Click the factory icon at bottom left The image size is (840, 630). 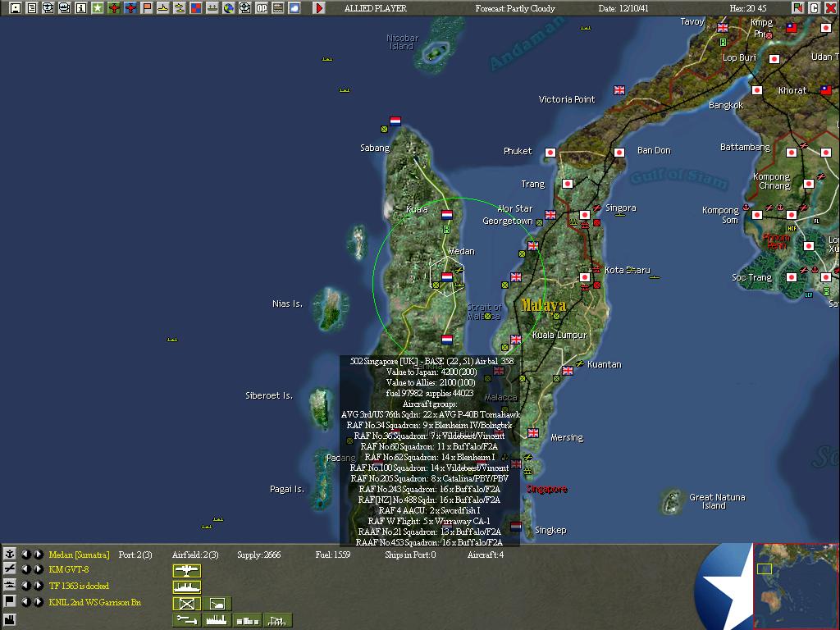click(10, 620)
